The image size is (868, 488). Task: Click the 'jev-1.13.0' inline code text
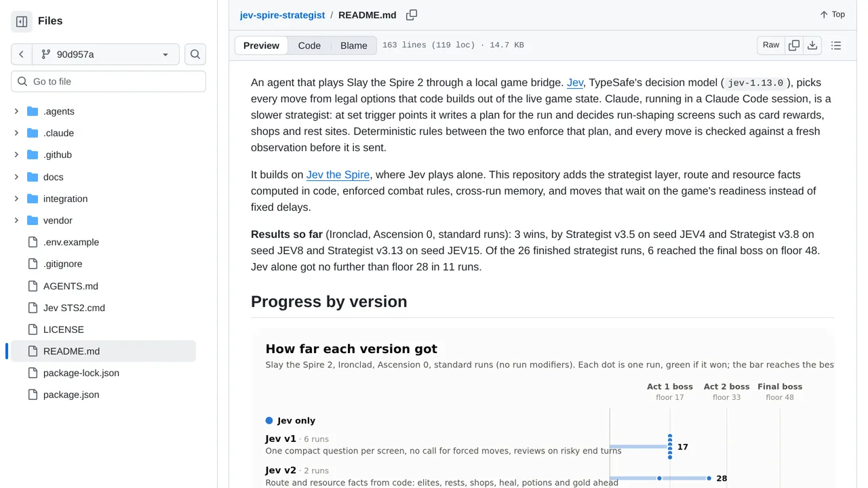pos(755,83)
